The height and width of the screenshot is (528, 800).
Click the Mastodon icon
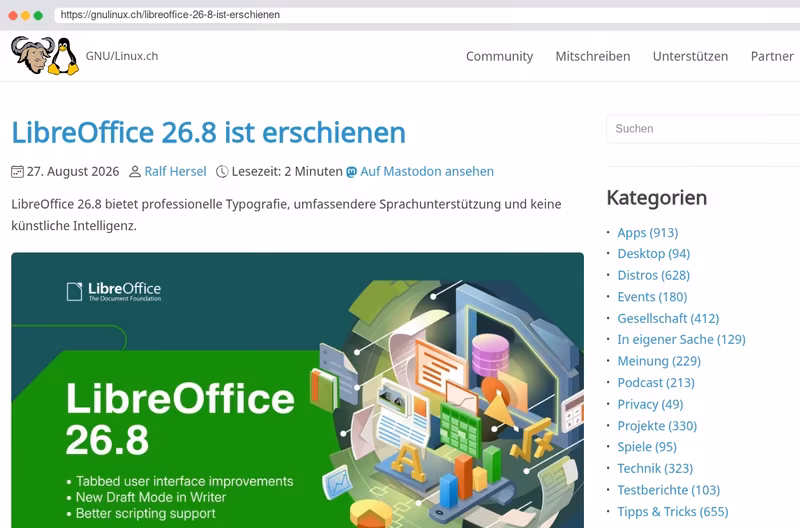click(352, 172)
